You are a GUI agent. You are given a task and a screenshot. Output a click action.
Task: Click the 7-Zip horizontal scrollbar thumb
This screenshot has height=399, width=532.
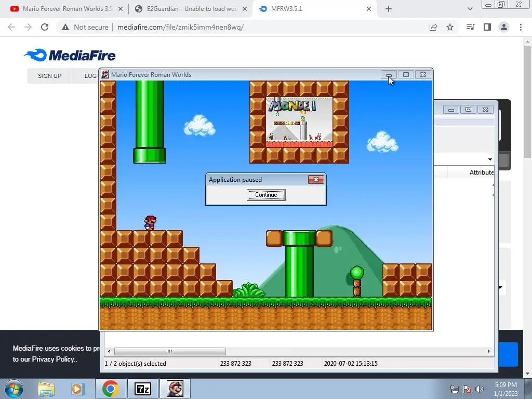click(x=170, y=351)
